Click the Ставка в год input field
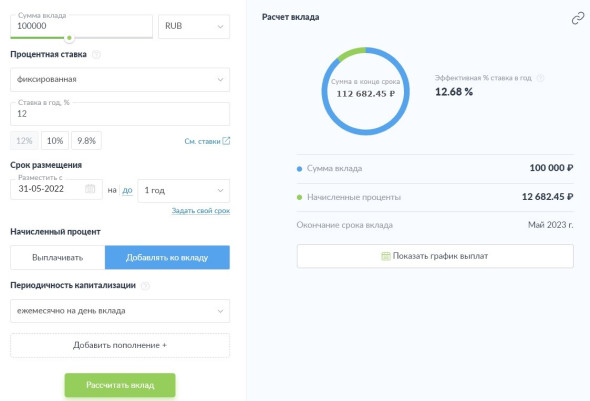The image size is (590, 401). (x=120, y=114)
